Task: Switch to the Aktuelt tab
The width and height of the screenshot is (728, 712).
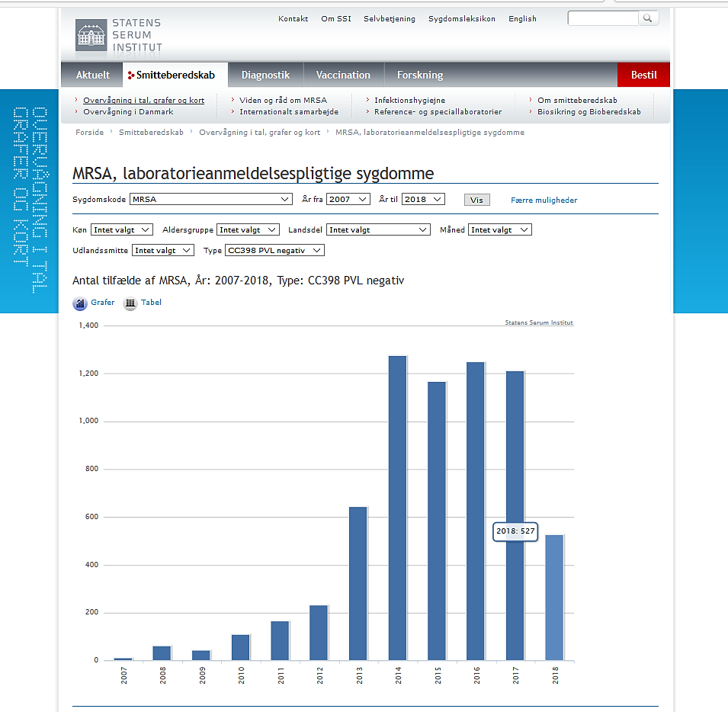Action: pyautogui.click(x=92, y=75)
